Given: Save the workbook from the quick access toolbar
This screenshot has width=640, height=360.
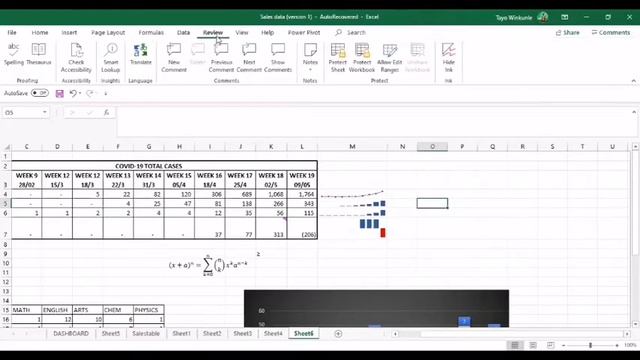Looking at the screenshot, I should pyautogui.click(x=60, y=93).
